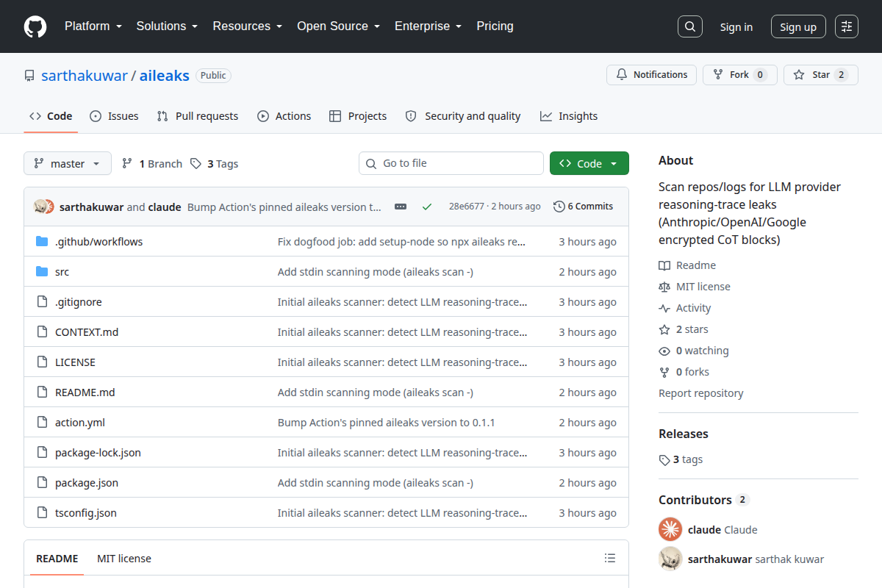Open the README outline list icon
This screenshot has height=588, width=882.
(610, 558)
